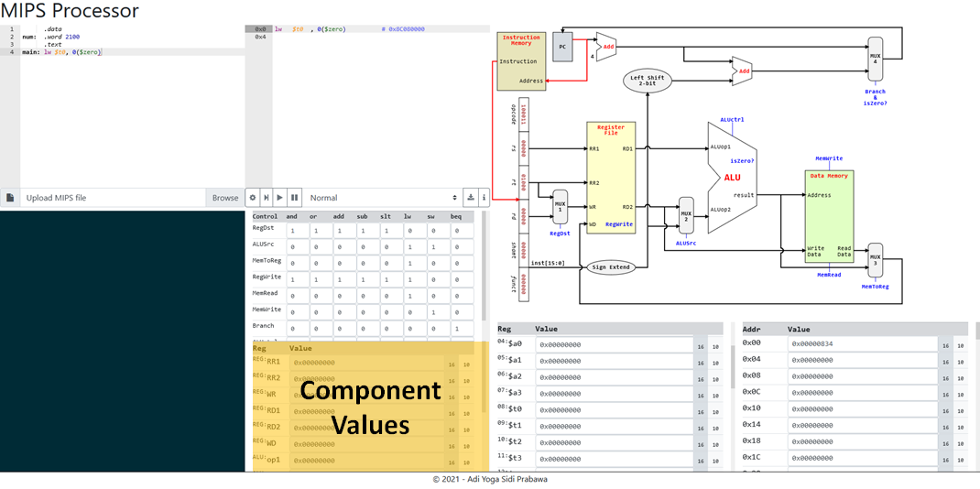The width and height of the screenshot is (980, 489).
Task: Click the branch target Add unit
Action: point(742,71)
